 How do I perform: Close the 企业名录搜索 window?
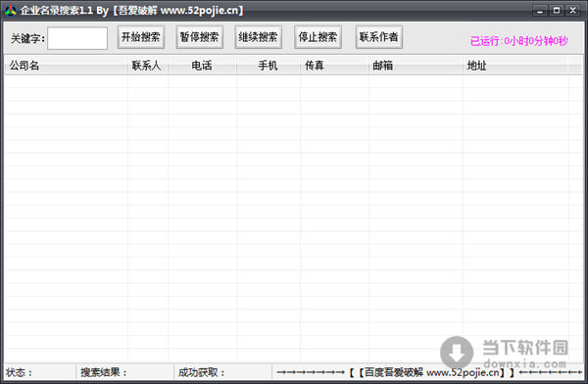pyautogui.click(x=573, y=11)
